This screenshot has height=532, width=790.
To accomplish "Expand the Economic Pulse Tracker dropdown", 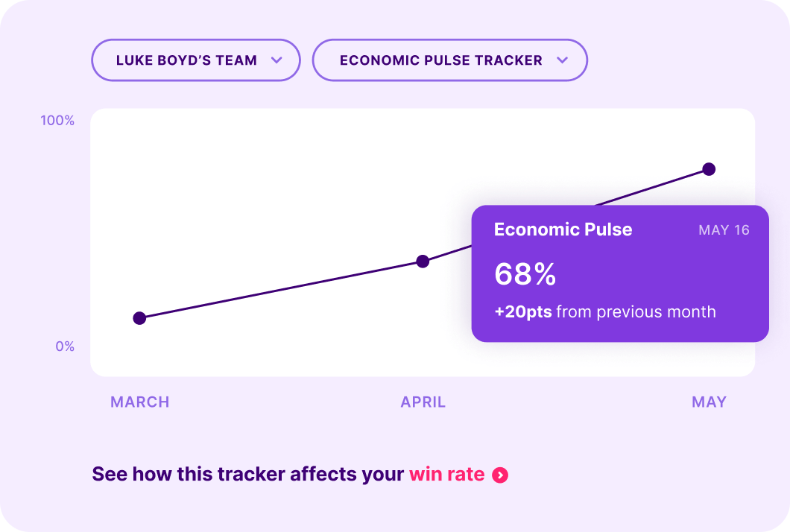I will click(x=440, y=60).
